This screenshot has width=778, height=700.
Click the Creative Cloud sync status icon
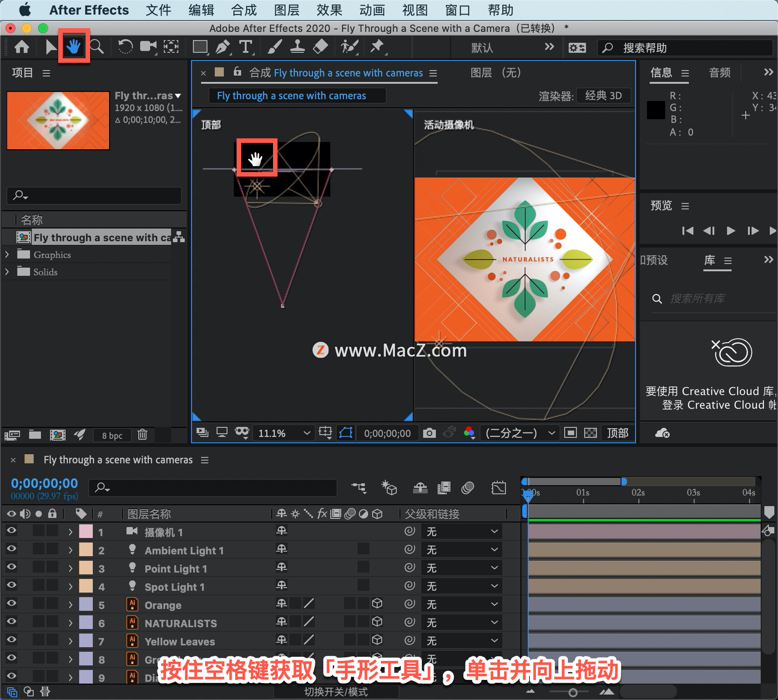coord(662,433)
